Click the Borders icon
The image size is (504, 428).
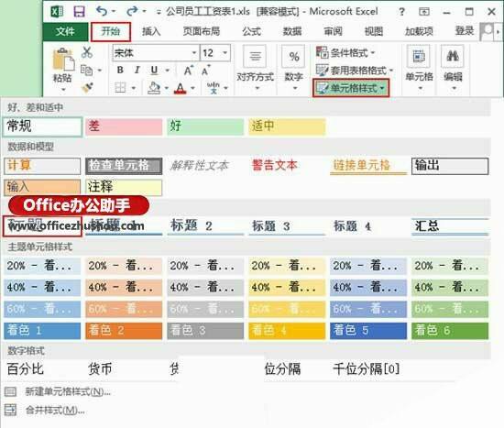click(x=120, y=87)
